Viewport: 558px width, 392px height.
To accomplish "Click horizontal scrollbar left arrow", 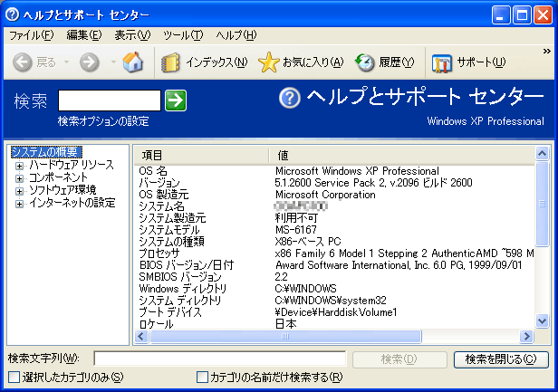I will point(141,336).
